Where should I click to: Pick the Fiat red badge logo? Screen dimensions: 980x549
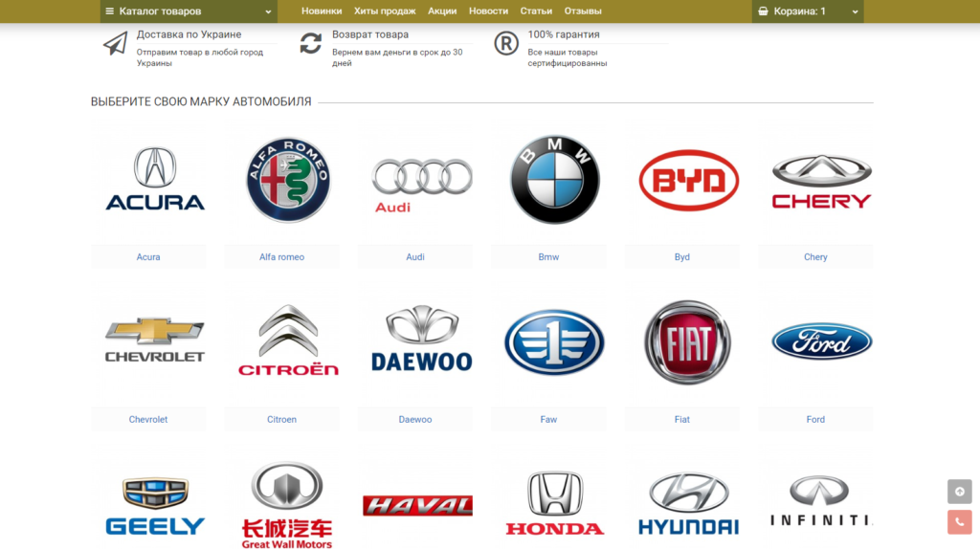click(x=688, y=342)
